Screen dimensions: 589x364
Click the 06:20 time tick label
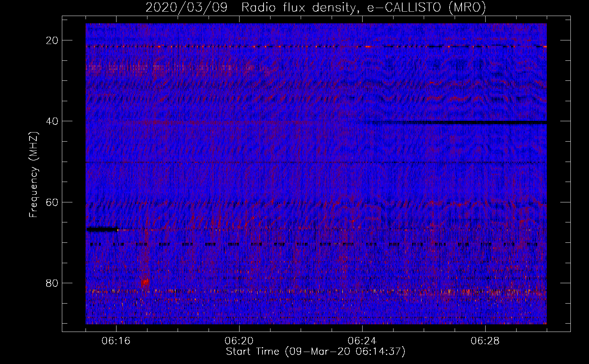[x=239, y=341]
